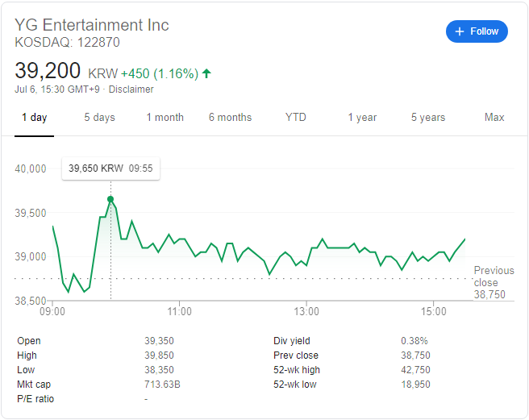Open the Disclaimer link
Screen dimensions: 529x420
[131, 89]
